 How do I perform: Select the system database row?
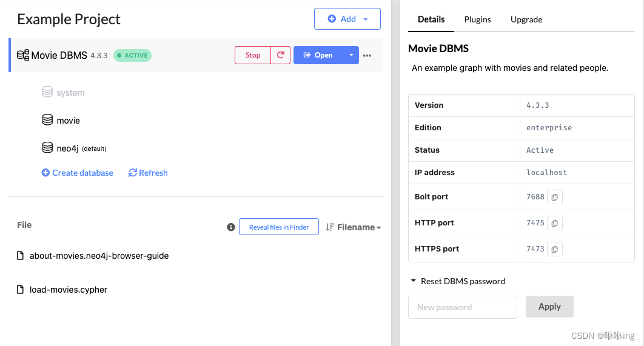coord(64,92)
